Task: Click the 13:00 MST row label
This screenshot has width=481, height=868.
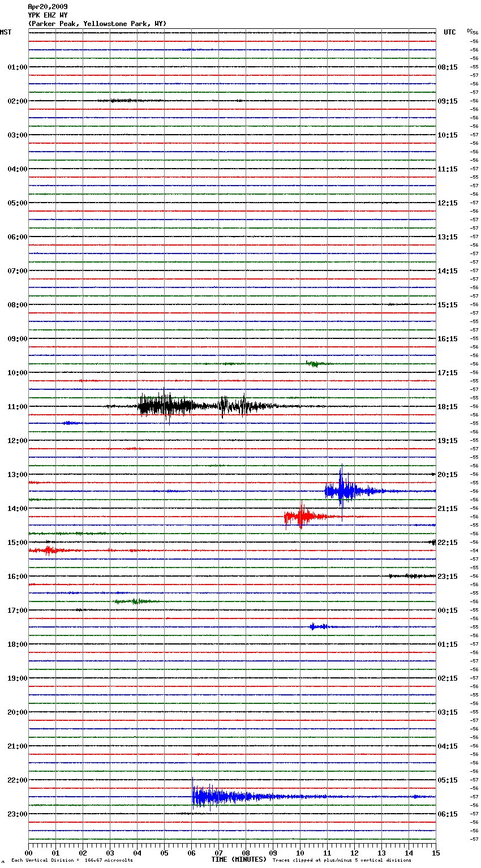Action: point(17,475)
